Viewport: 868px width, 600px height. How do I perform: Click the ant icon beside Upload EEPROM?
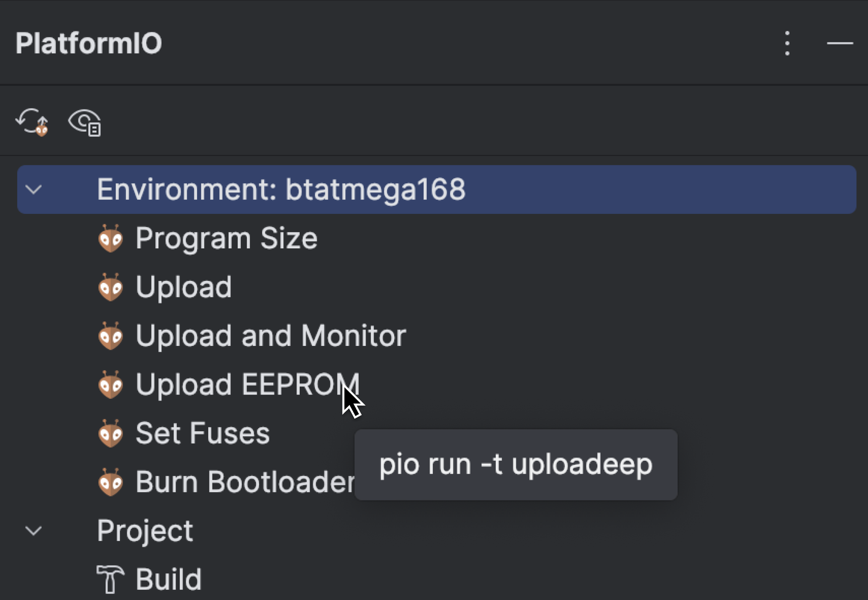click(x=111, y=385)
